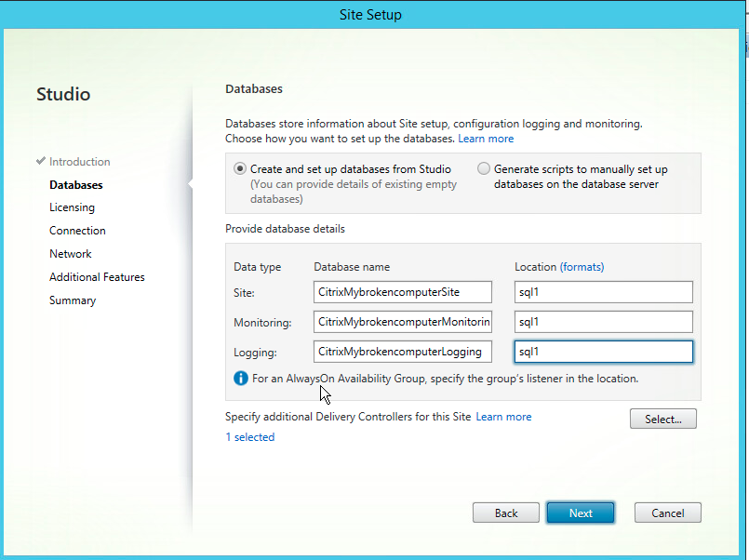Open the location formats link

pos(582,267)
